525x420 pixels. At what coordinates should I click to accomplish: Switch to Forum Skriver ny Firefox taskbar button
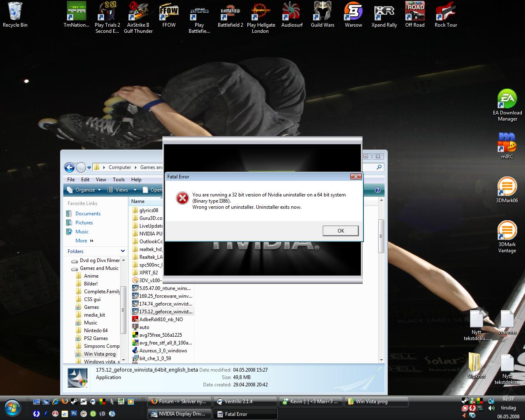click(x=180, y=402)
